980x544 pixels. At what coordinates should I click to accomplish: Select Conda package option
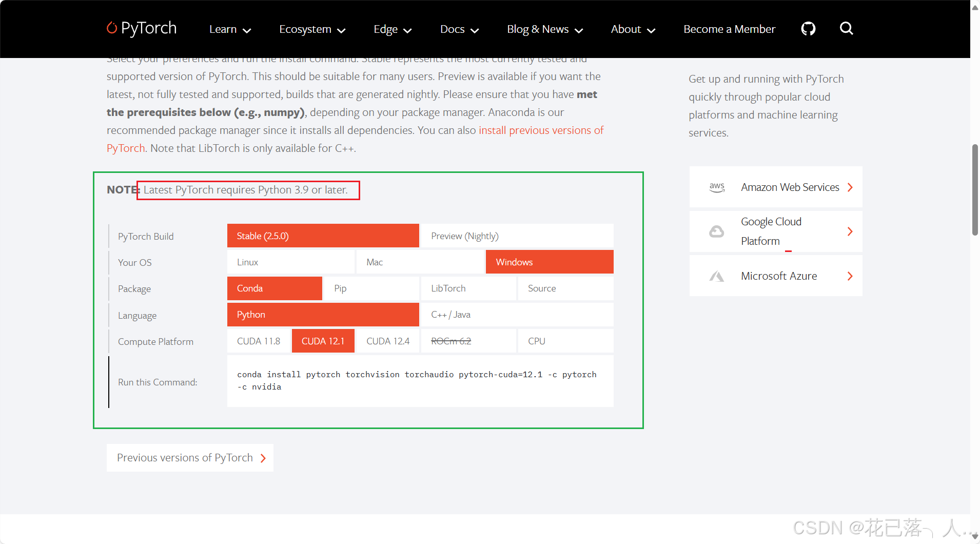click(x=275, y=288)
